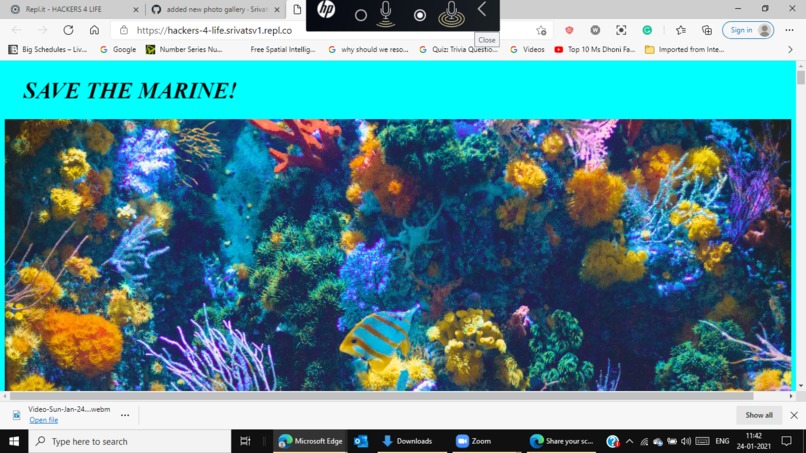Screen dimensions: 806x453
Task: Go to the browser home page
Action: coord(94,30)
